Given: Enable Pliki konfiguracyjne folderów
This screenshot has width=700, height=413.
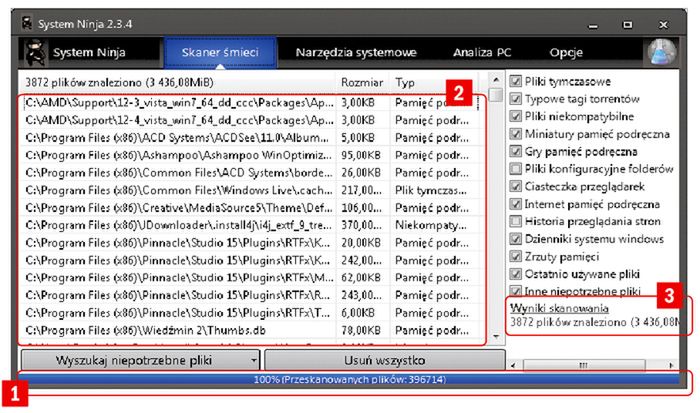Looking at the screenshot, I should (x=516, y=169).
